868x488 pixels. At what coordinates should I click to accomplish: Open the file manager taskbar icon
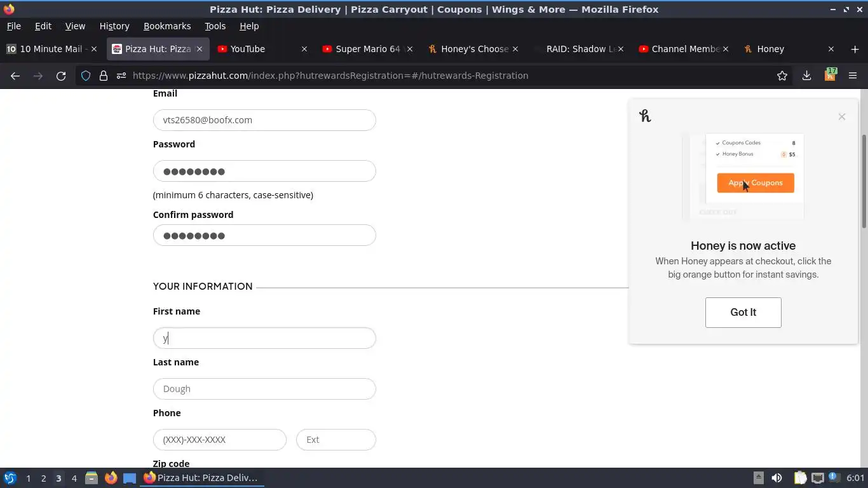(92, 478)
